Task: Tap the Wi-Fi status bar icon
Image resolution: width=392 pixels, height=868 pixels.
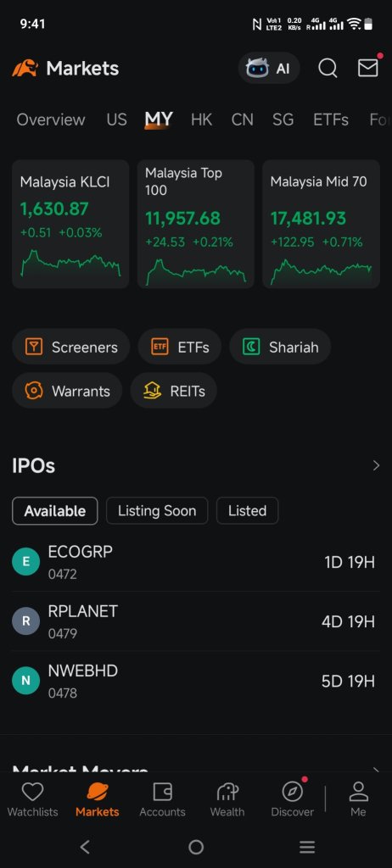Action: point(354,24)
